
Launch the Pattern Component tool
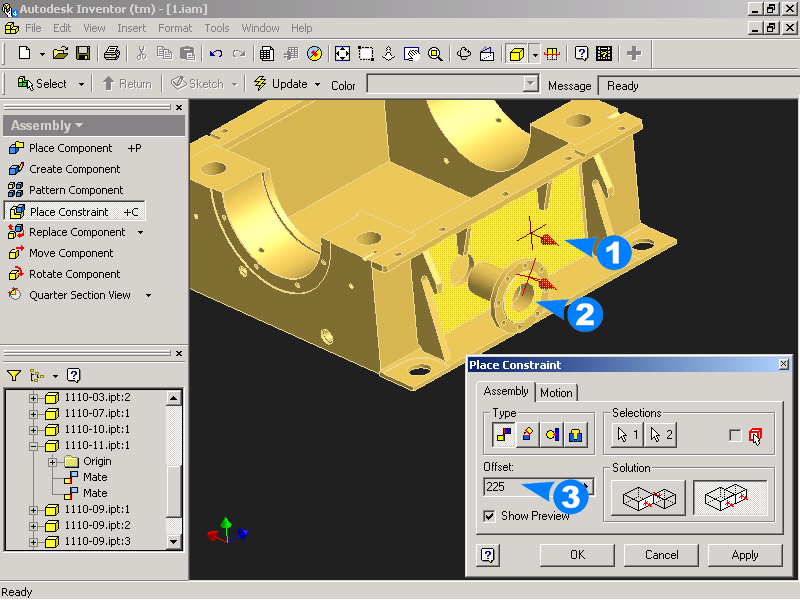click(x=66, y=190)
